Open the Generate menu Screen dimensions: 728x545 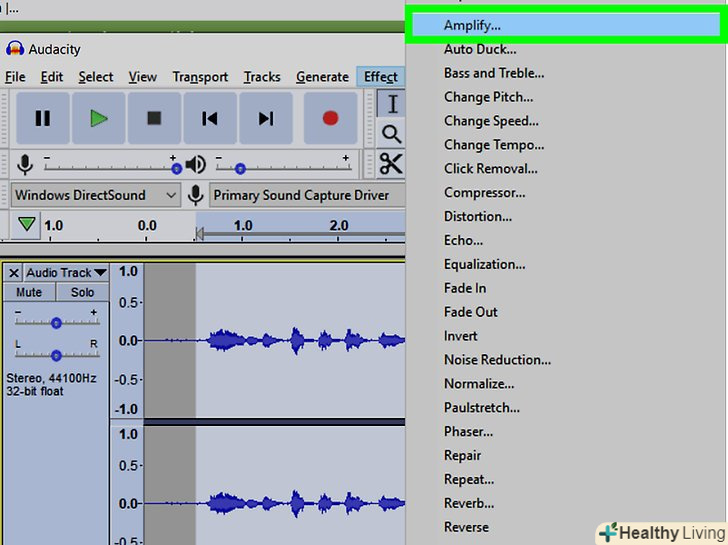coord(322,77)
